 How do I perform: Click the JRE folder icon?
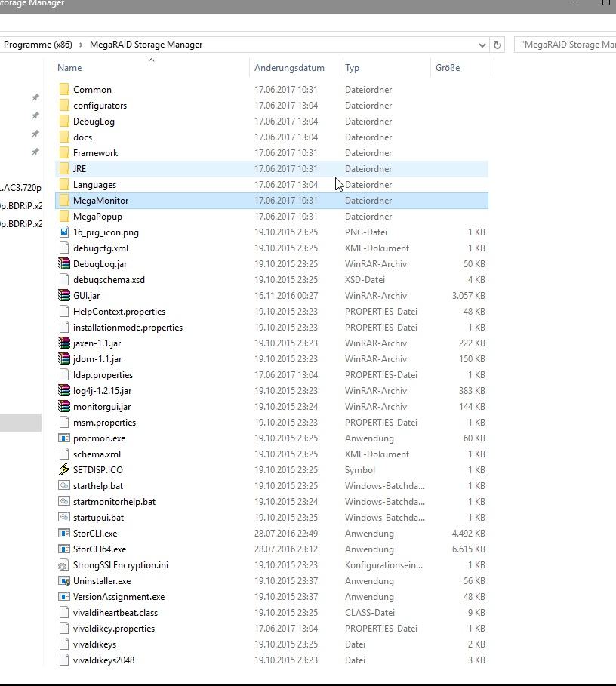(x=64, y=169)
